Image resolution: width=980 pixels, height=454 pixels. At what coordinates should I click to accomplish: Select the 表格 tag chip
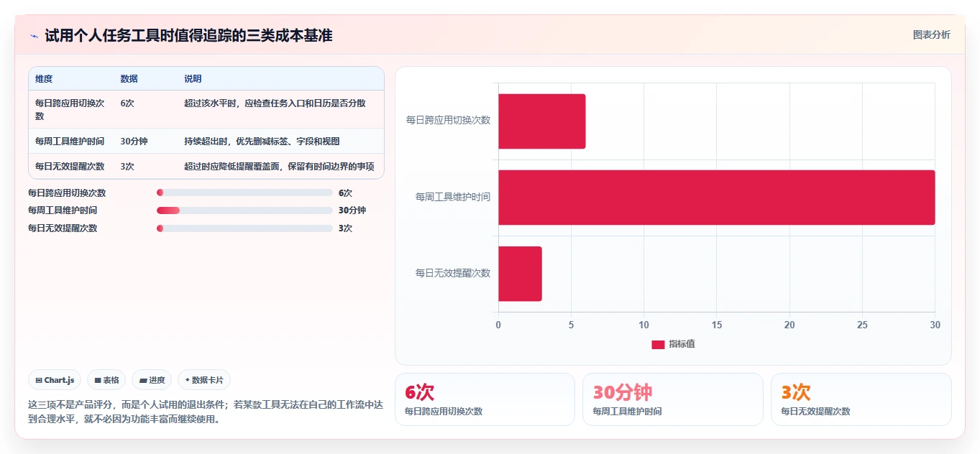coord(106,380)
